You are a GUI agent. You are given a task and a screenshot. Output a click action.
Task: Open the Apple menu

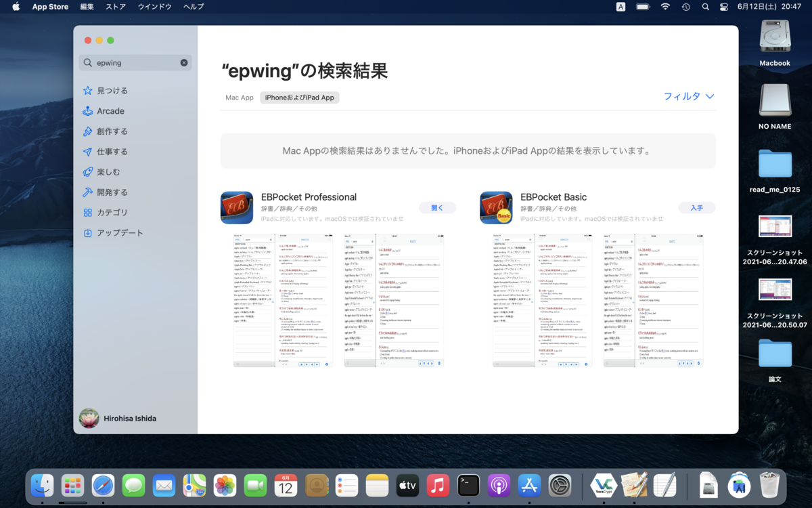(16, 7)
